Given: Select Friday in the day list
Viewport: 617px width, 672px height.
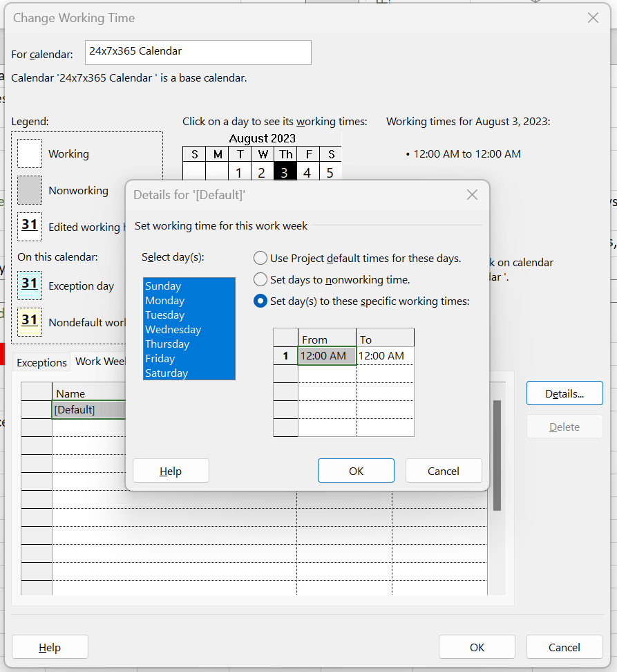Looking at the screenshot, I should pyautogui.click(x=189, y=359).
